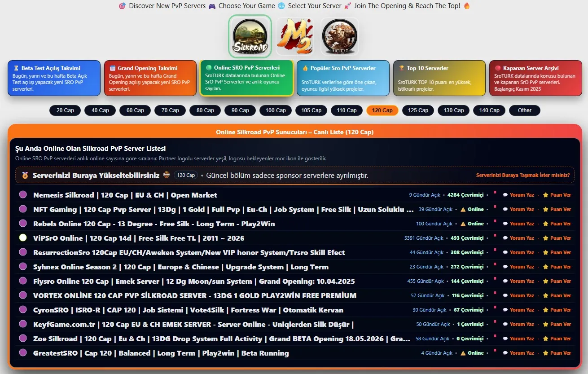The image size is (588, 374).
Task: Click Puan Ver for Zoe Silkroad
Action: (557, 339)
